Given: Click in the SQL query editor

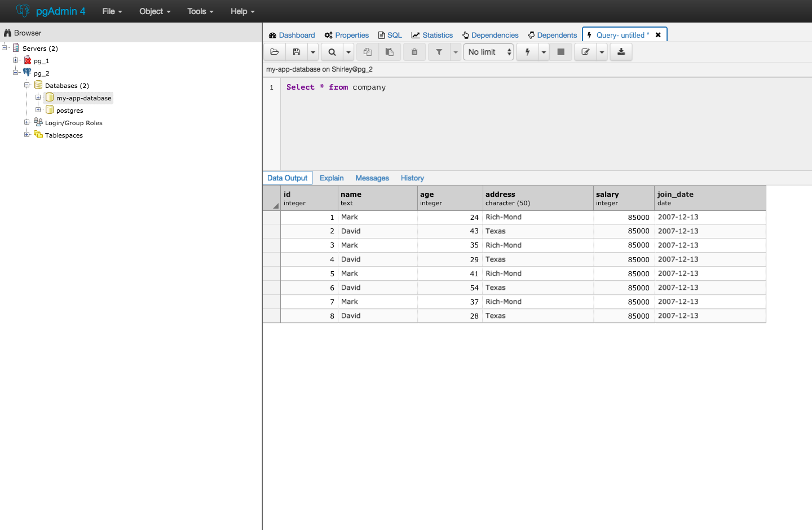Looking at the screenshot, I should pyautogui.click(x=507, y=124).
